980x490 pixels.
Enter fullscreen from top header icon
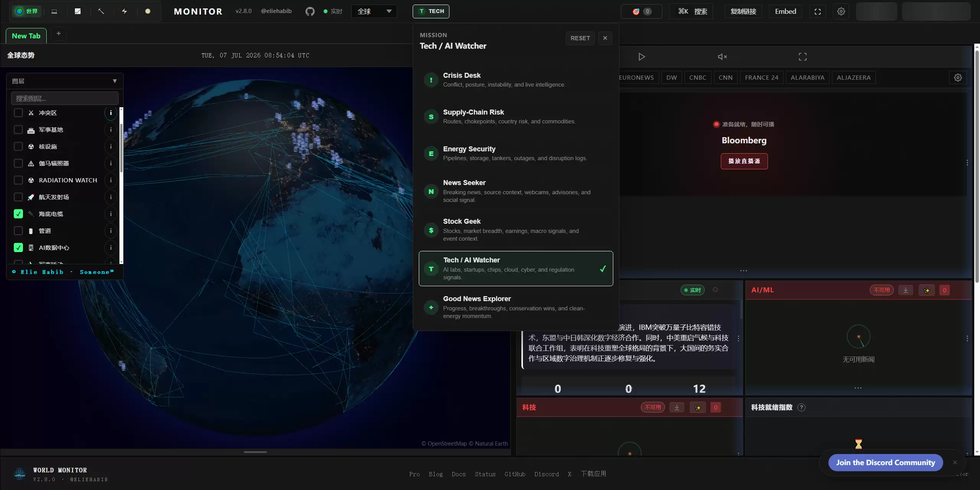tap(818, 11)
